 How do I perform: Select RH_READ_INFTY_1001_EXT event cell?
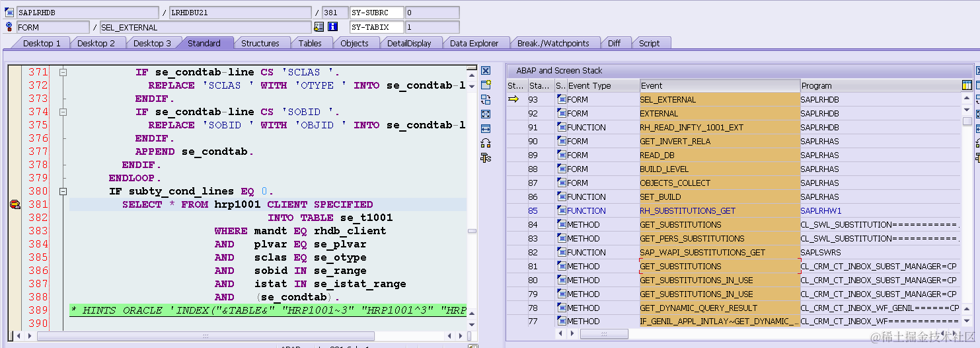point(720,127)
